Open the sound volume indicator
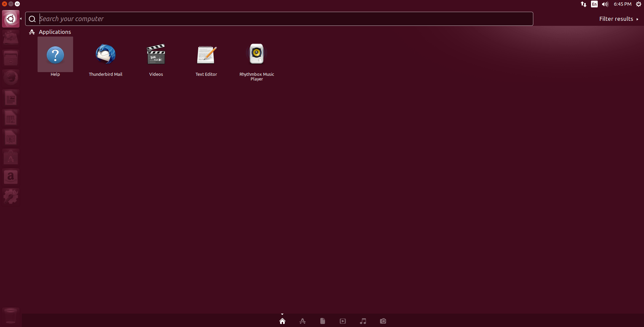Viewport: 644px width, 327px height. [x=605, y=4]
